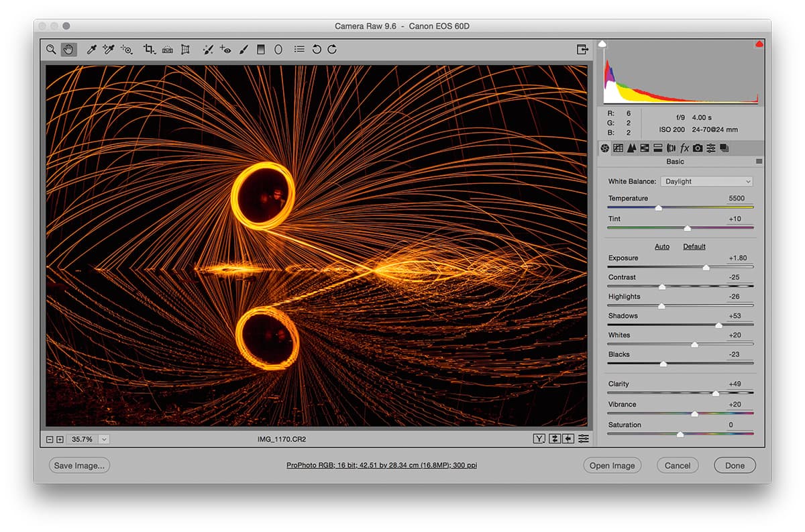This screenshot has height=532, width=805.
Task: Switch to the Basic panel tab
Action: click(x=605, y=148)
